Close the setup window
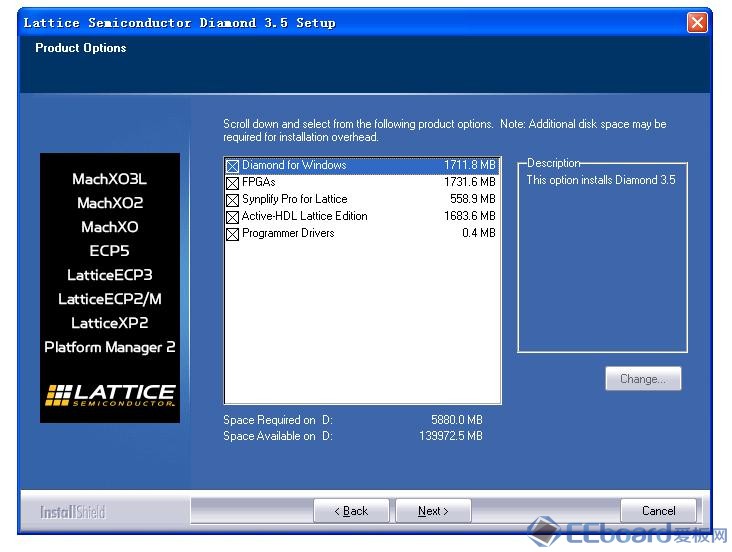 coord(697,22)
